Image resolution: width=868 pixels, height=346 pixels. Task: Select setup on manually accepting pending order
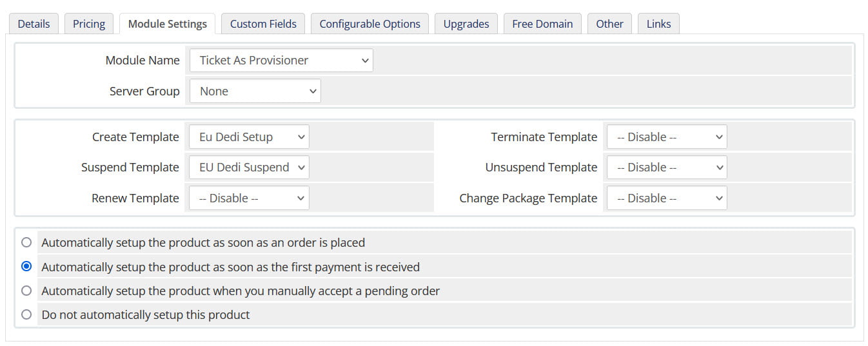point(26,291)
